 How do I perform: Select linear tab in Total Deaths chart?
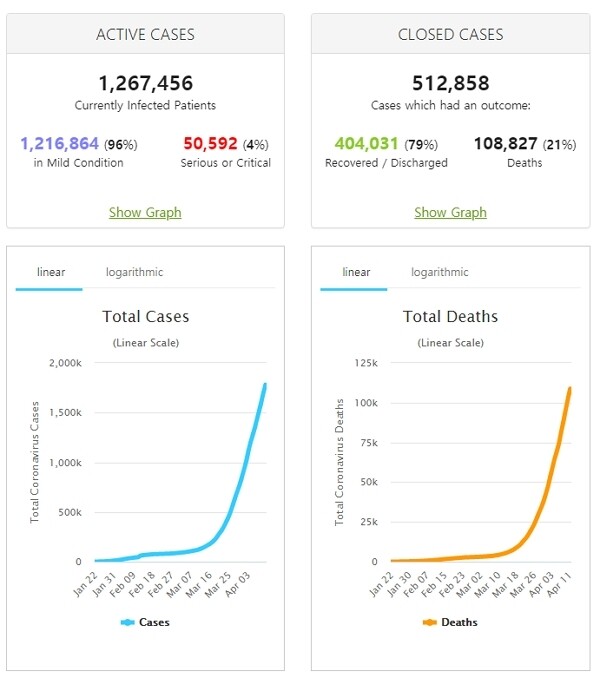356,272
